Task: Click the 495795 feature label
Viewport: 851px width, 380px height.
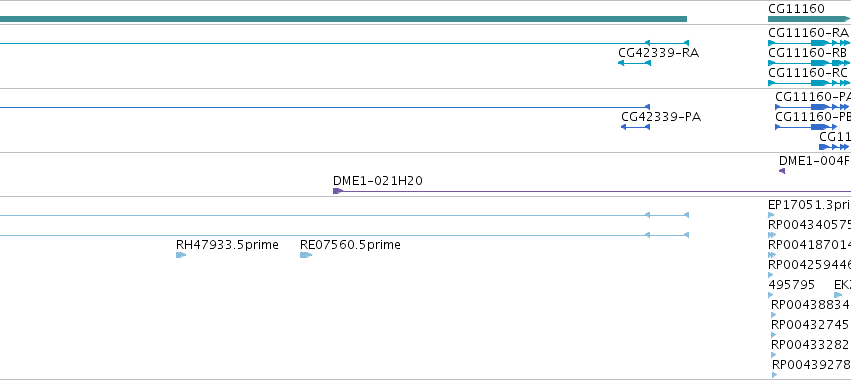Action: [791, 285]
